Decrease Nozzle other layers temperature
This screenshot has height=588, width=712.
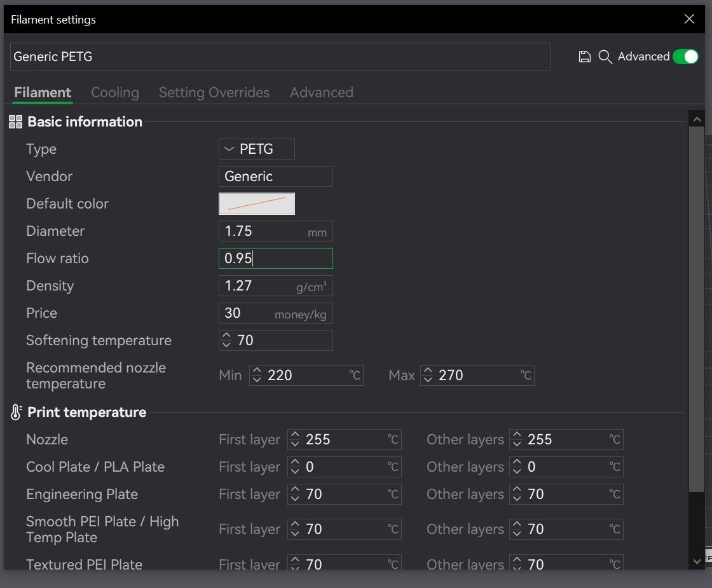[x=517, y=444]
